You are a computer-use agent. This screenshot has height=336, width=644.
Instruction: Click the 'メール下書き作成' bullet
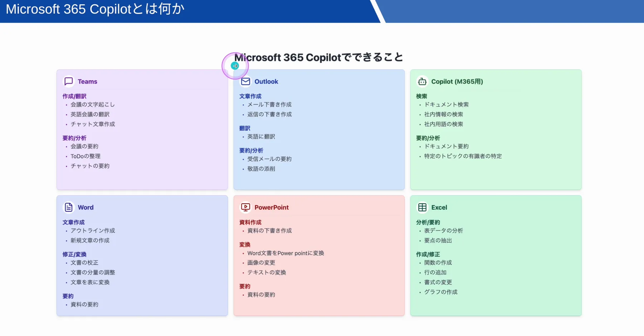click(270, 104)
